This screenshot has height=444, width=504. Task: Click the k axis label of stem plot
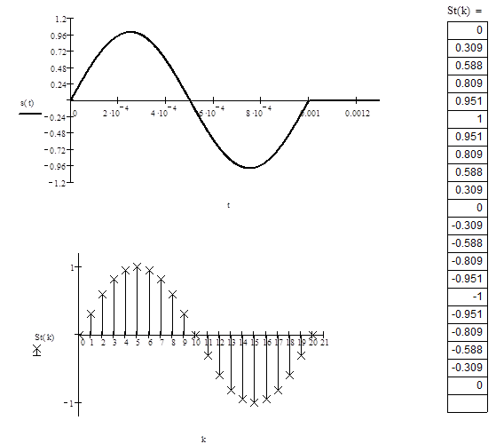pos(203,439)
